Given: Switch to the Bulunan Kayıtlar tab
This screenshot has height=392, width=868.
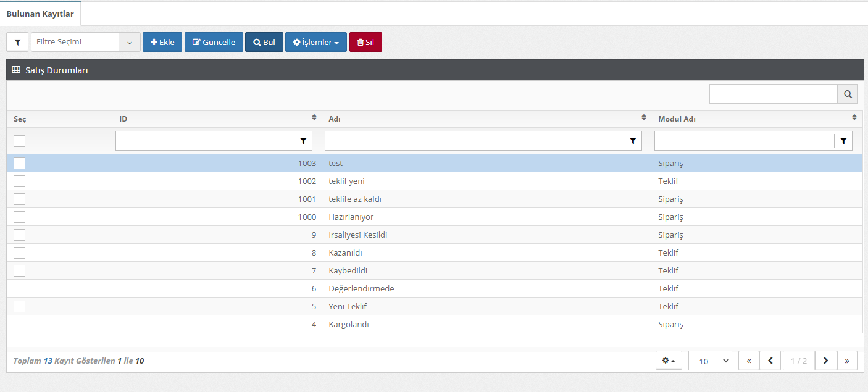Looking at the screenshot, I should click(x=40, y=14).
